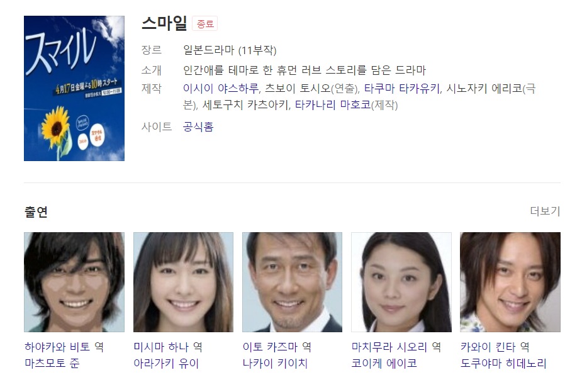Open the 마츠모토 준 actor name link

click(52, 363)
